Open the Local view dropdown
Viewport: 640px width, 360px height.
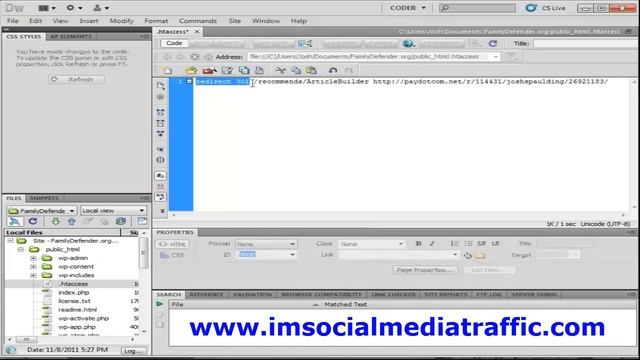point(113,211)
